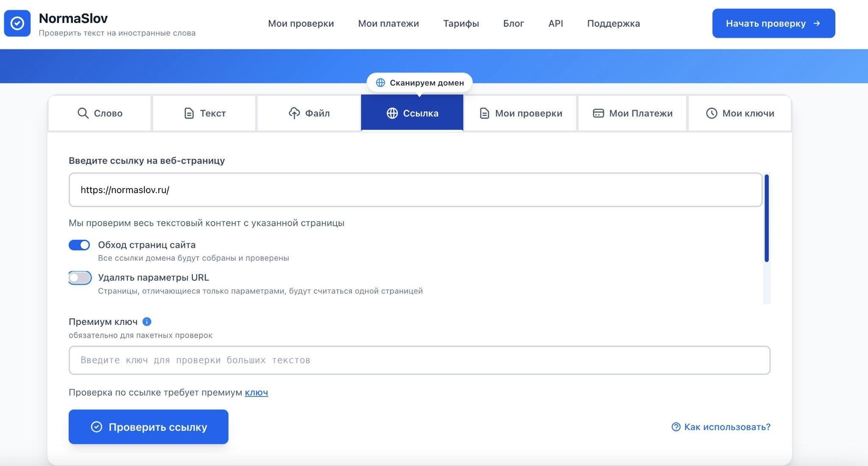The image size is (868, 466).
Task: Click the Сканируем домен tooltip badge
Action: point(420,83)
